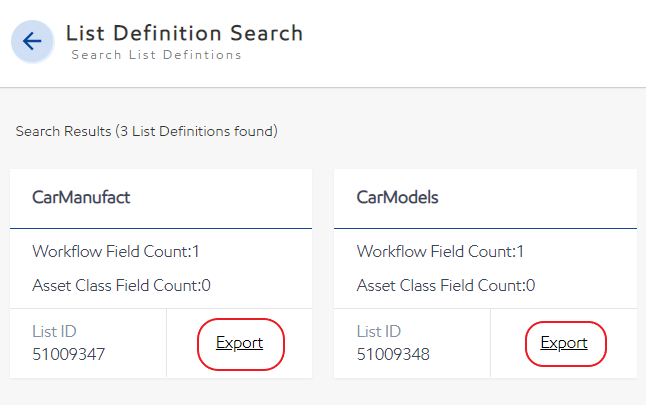The height and width of the screenshot is (405, 646).
Task: Click the List Definition Search heading
Action: coord(184,33)
